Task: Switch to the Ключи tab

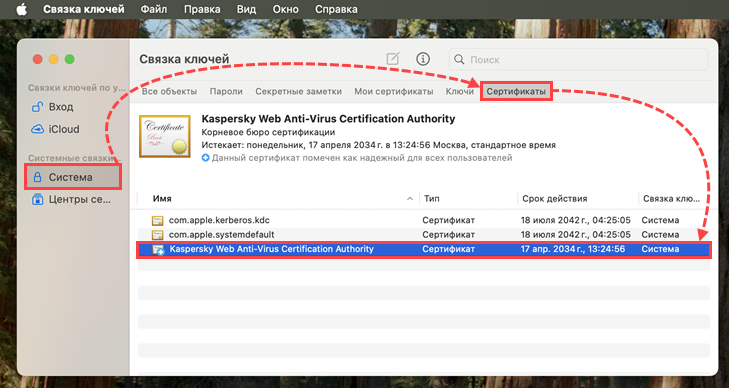Action: (459, 92)
